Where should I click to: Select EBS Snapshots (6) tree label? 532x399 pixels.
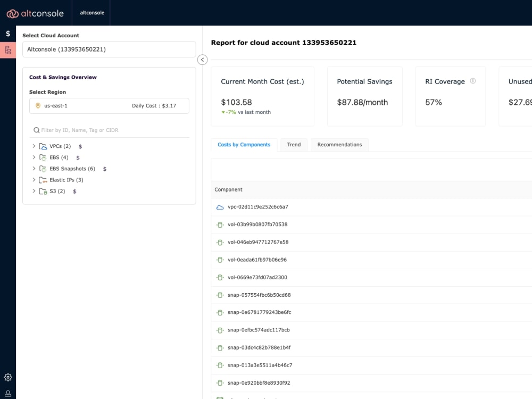(x=72, y=169)
